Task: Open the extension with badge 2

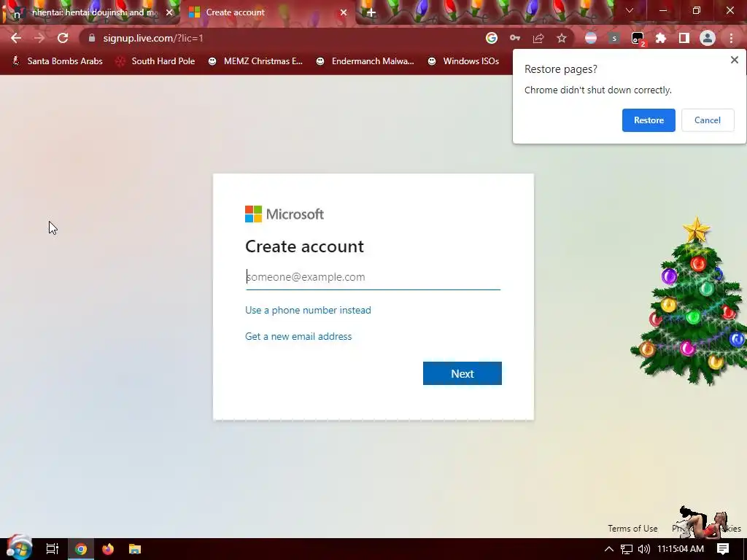Action: pos(638,39)
